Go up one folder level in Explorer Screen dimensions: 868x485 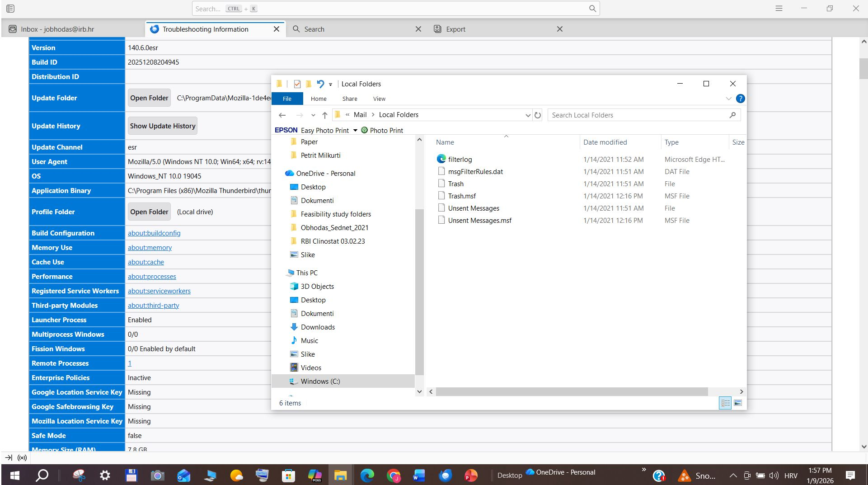[x=324, y=115]
